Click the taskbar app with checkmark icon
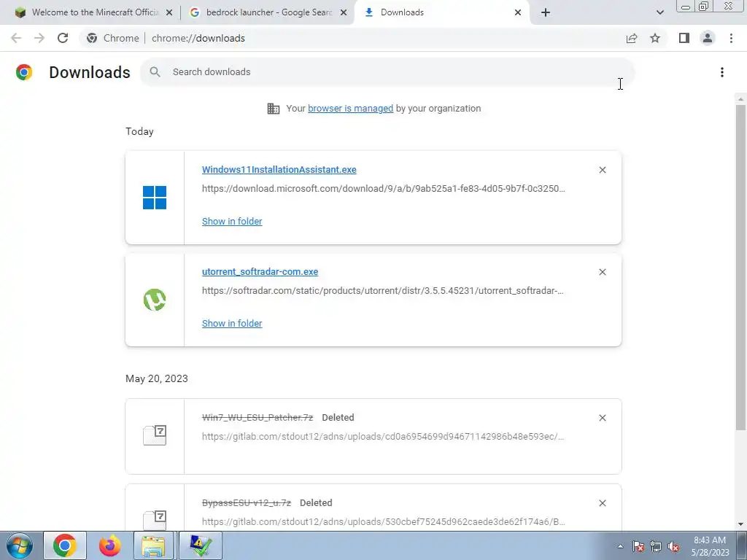 (x=200, y=545)
